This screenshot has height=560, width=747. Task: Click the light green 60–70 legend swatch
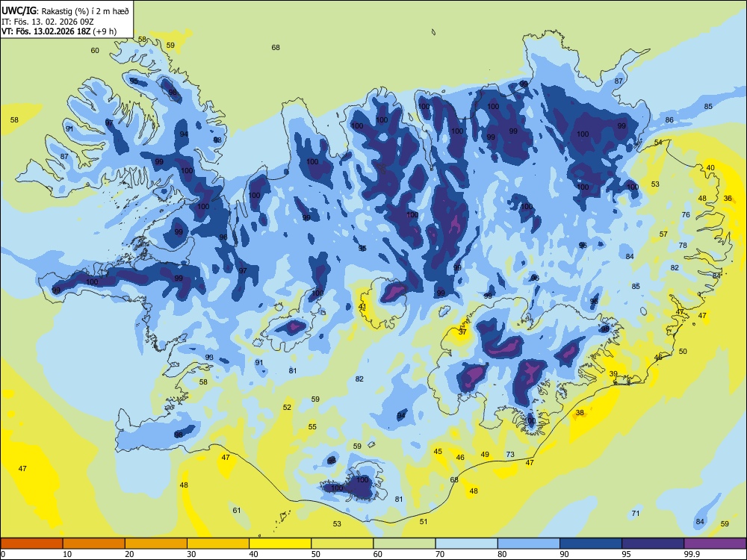click(404, 544)
